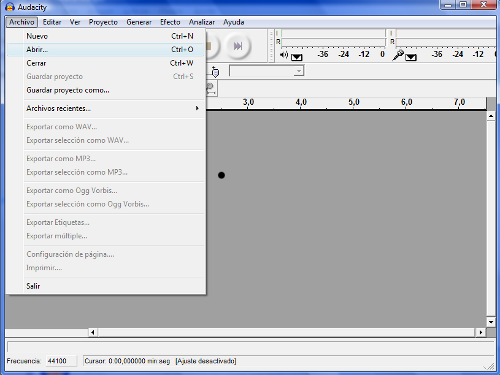Choose Abrir... in the Archivo menu
The height and width of the screenshot is (375, 500).
click(x=106, y=50)
